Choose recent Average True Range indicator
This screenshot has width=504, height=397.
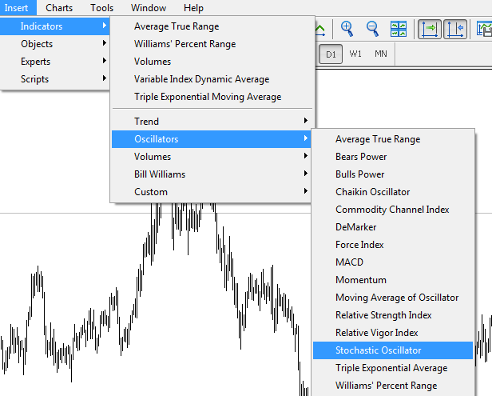coord(212,26)
